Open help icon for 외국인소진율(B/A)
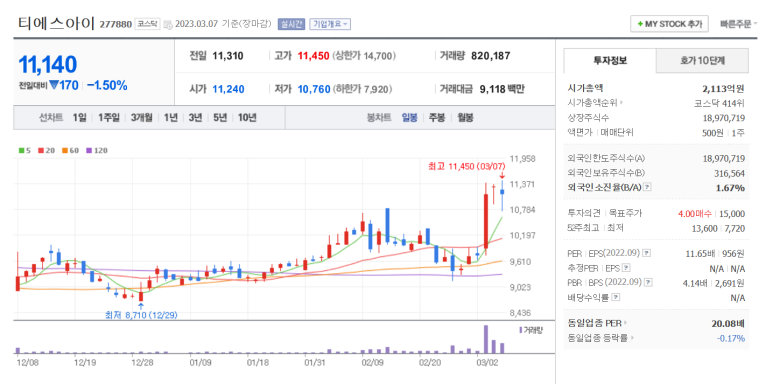The height and width of the screenshot is (384, 773). 647,187
